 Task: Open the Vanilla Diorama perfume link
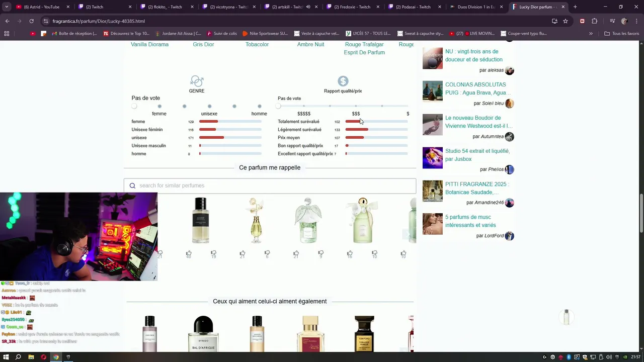[150, 44]
